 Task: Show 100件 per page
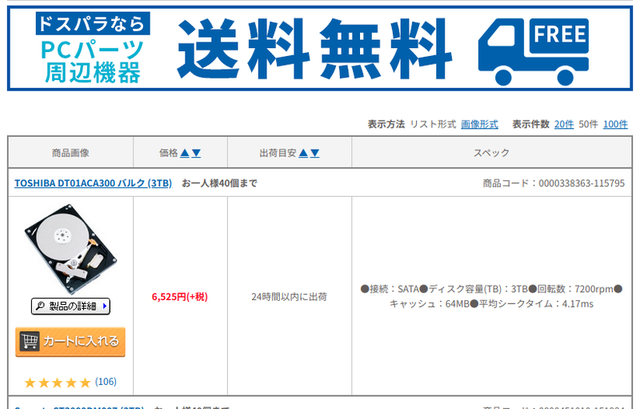[616, 124]
